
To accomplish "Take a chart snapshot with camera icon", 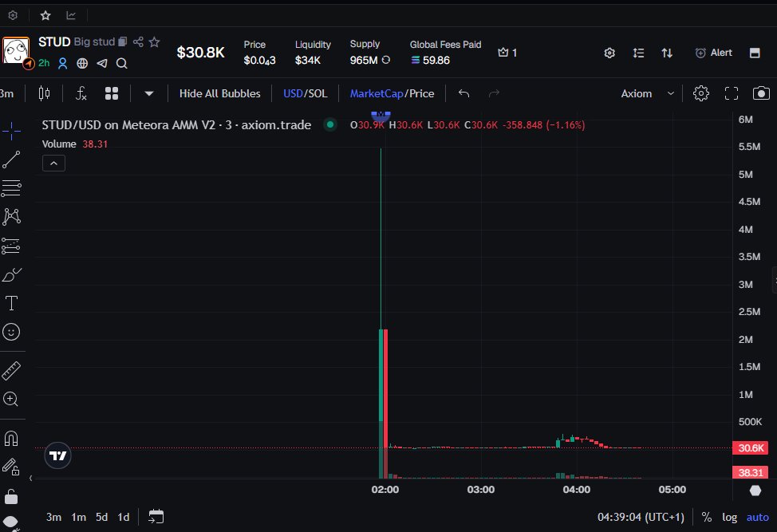I will pyautogui.click(x=761, y=93).
